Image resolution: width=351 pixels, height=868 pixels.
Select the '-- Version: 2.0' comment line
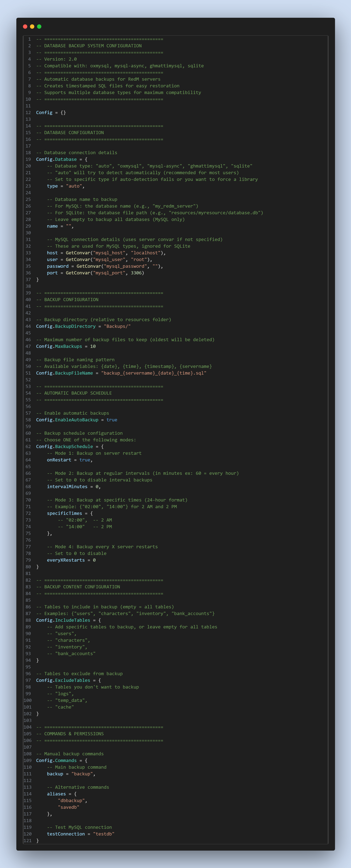56,59
